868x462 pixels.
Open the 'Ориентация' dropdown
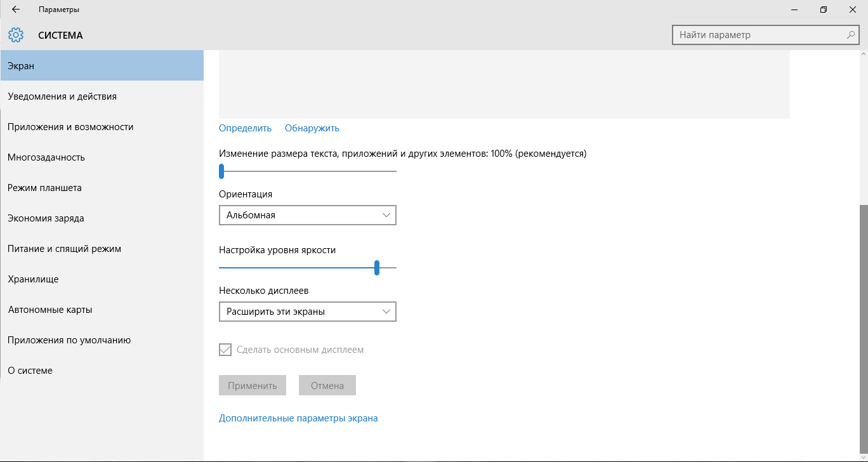tap(307, 215)
